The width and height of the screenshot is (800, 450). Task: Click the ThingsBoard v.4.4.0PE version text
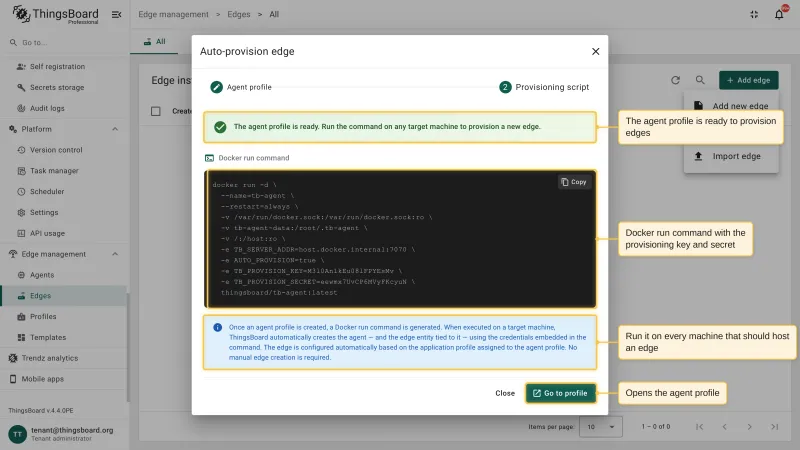click(41, 411)
